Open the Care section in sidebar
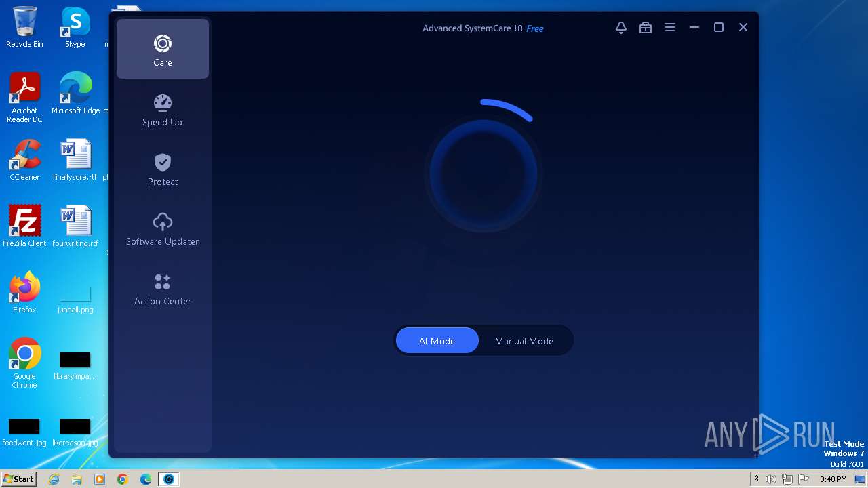 point(163,49)
